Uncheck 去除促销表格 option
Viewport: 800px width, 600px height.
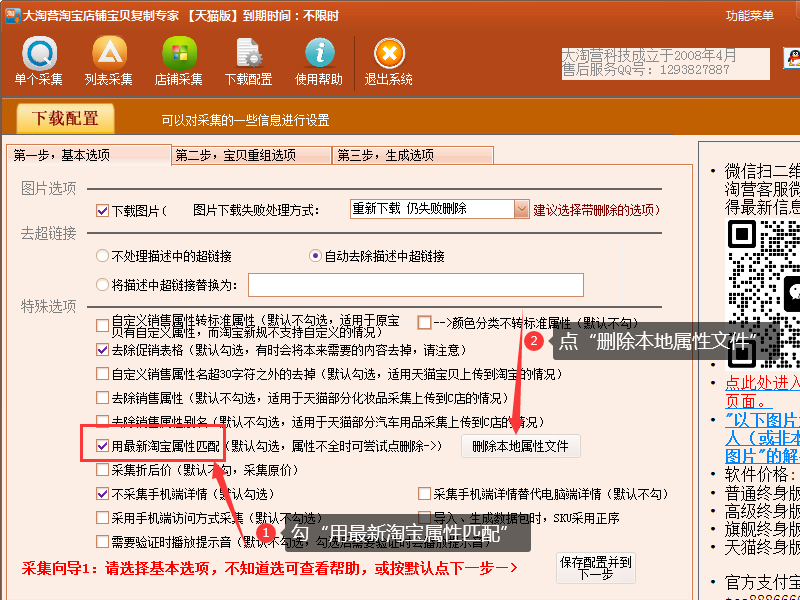point(102,351)
